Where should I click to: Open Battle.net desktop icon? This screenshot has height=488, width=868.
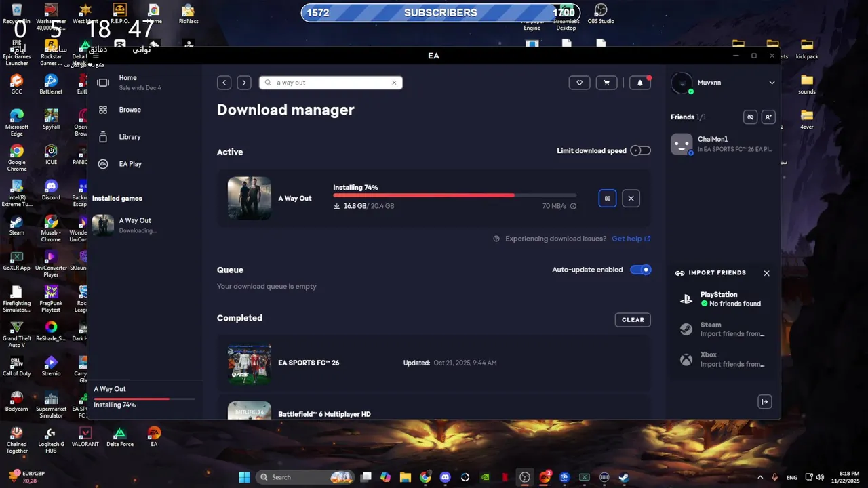[51, 85]
